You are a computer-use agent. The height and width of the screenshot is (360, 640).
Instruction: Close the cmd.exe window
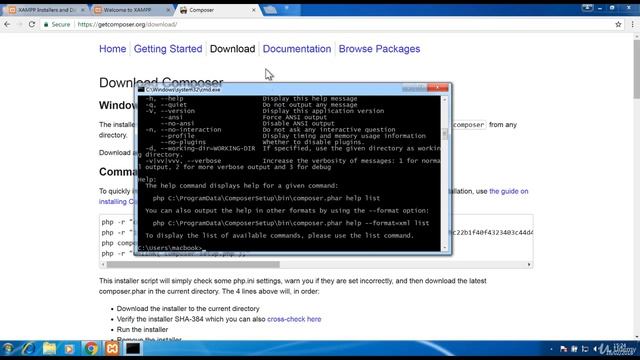438,88
